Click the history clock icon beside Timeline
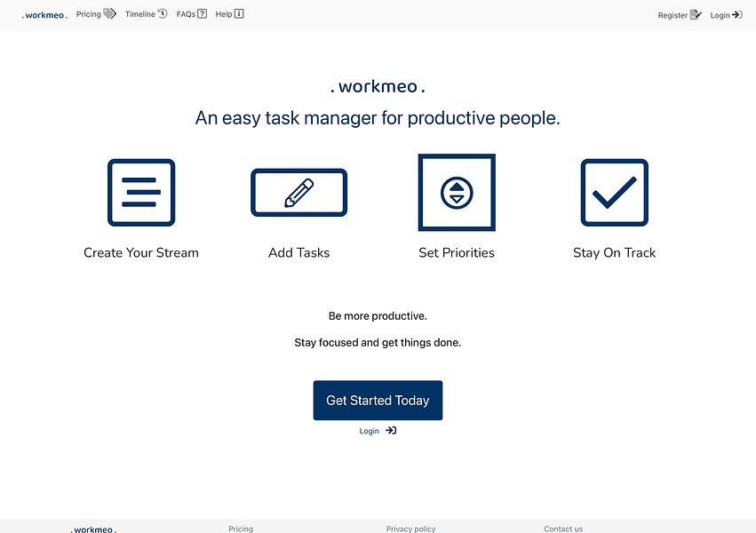Image resolution: width=756 pixels, height=533 pixels. tap(163, 13)
